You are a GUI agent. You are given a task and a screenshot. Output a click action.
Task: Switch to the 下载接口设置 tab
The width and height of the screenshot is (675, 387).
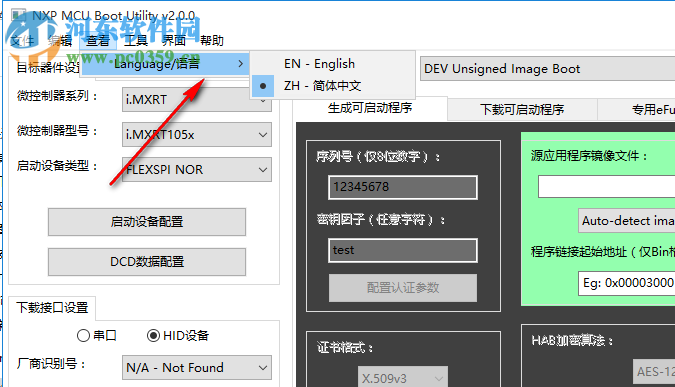(x=52, y=308)
